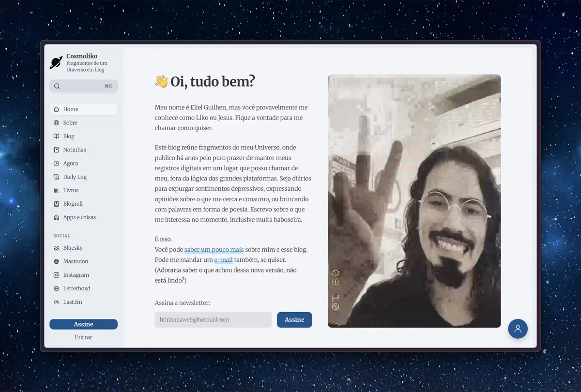Open the Sobre page
The width and height of the screenshot is (581, 392).
tap(70, 123)
